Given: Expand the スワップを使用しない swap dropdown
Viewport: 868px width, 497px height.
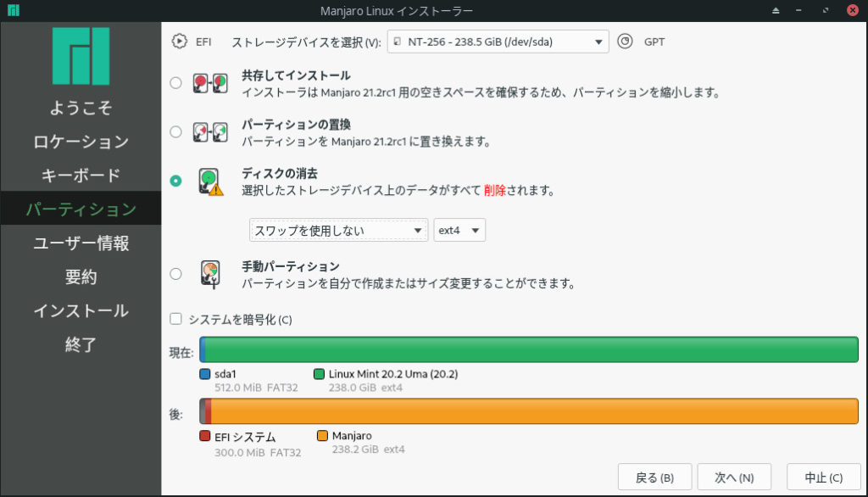Looking at the screenshot, I should 338,230.
